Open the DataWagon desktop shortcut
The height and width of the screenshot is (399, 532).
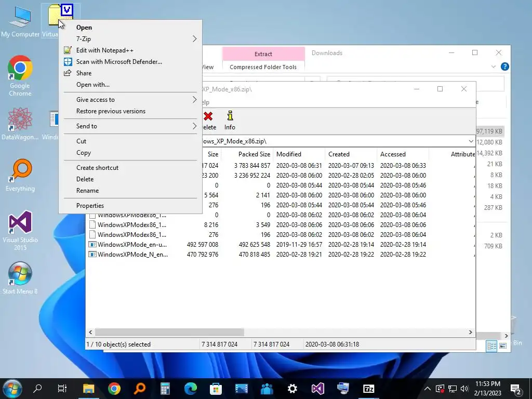pos(20,124)
